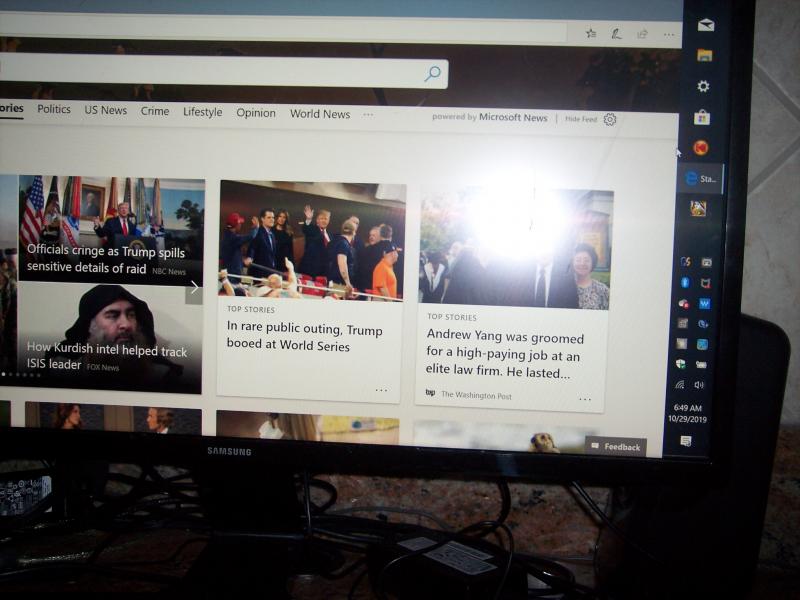
Task: Go to the World News tab
Action: click(320, 114)
